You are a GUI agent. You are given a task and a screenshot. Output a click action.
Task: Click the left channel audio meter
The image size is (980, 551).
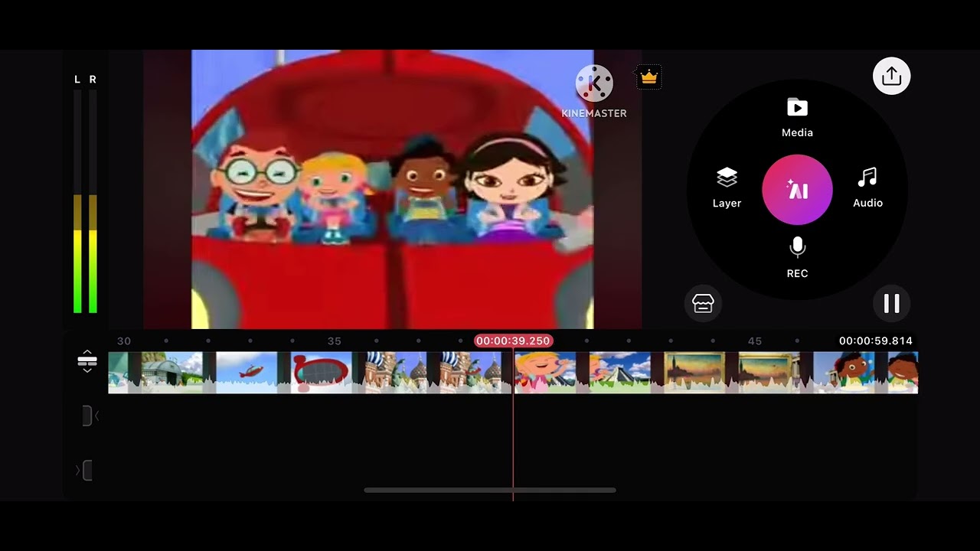(77, 201)
